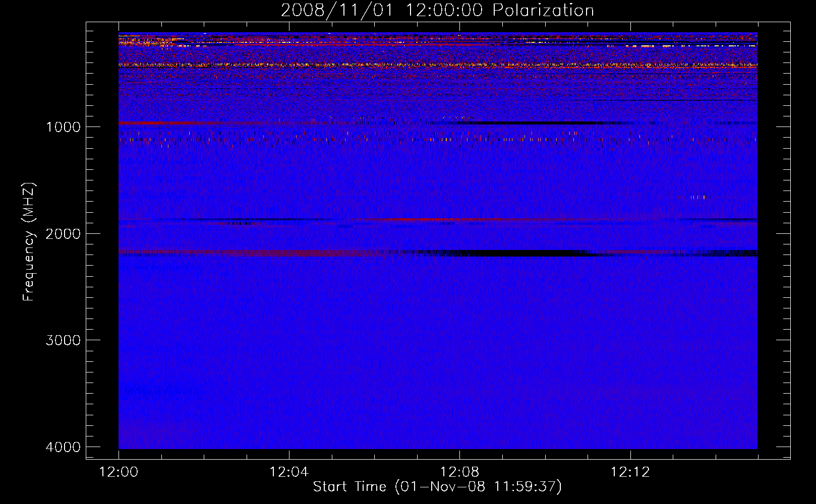
Task: Click the 2000 frequency tick label
Action: (63, 233)
